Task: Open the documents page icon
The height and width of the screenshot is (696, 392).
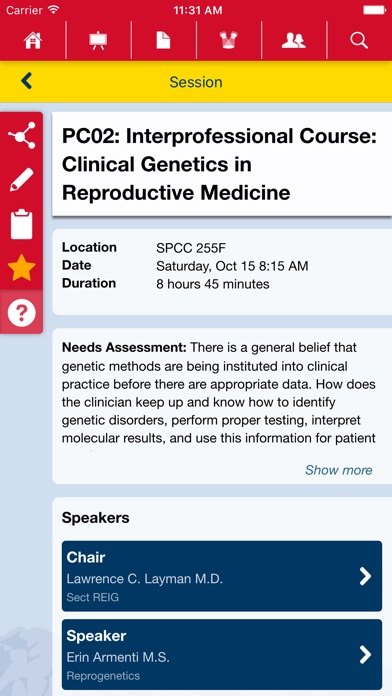Action: (x=163, y=40)
